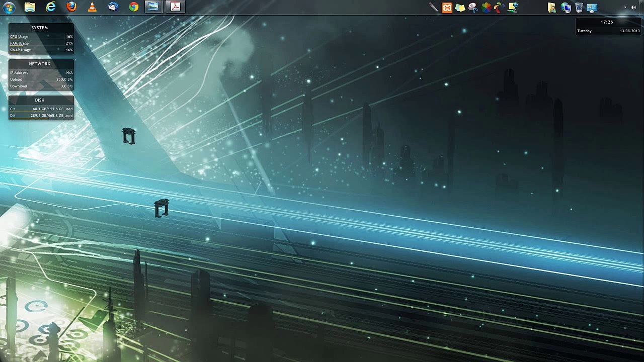Open the orange XAMPP icon
644x362 pixels.
coord(447,7)
